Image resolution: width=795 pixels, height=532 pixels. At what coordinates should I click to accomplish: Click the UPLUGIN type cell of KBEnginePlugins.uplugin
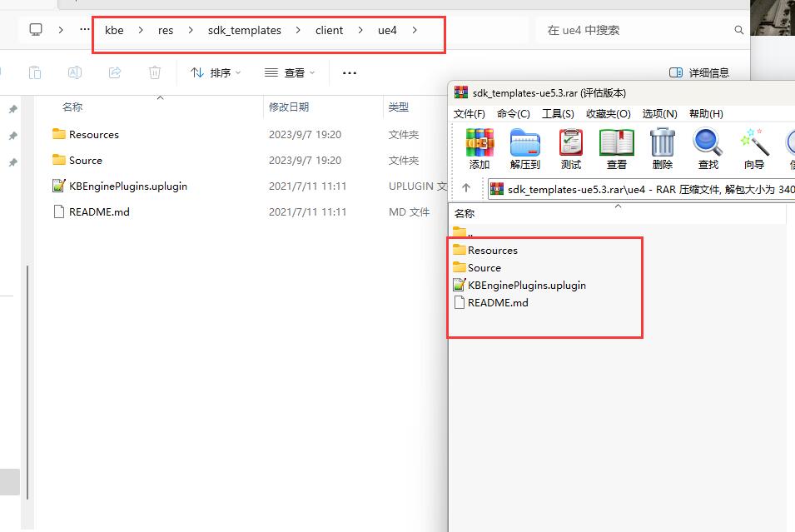click(417, 186)
